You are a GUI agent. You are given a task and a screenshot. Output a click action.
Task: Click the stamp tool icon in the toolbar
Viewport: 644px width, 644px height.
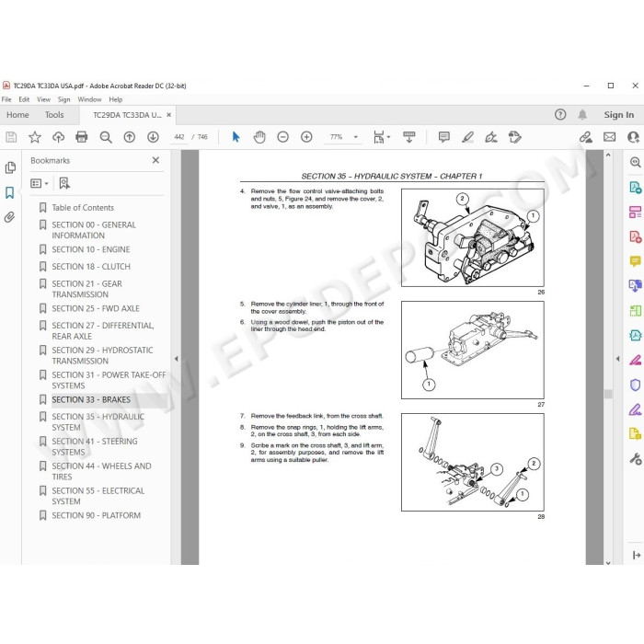coord(514,137)
